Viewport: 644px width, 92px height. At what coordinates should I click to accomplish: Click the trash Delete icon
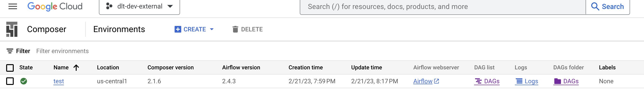(x=235, y=29)
